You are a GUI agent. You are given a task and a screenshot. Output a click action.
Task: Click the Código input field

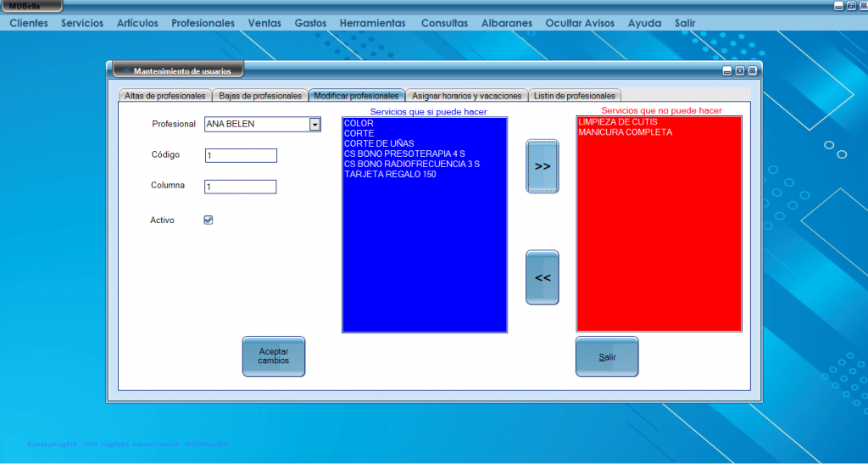[x=241, y=155]
